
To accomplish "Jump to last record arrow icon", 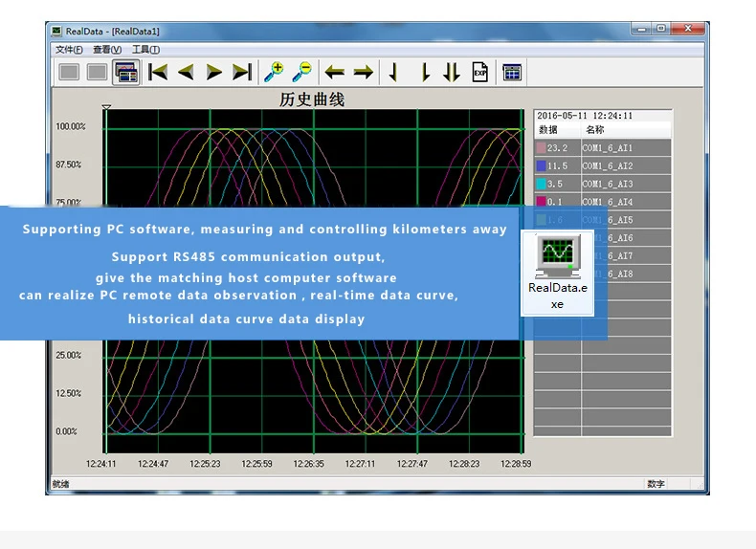I will pyautogui.click(x=242, y=73).
